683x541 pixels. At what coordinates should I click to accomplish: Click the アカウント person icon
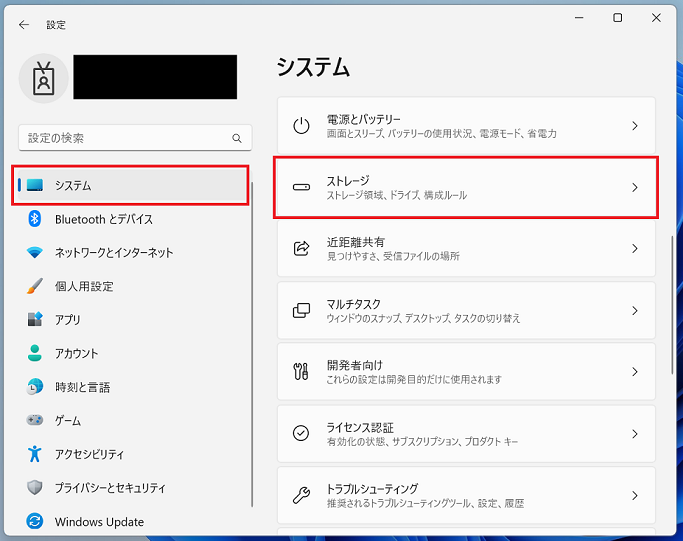pyautogui.click(x=35, y=353)
